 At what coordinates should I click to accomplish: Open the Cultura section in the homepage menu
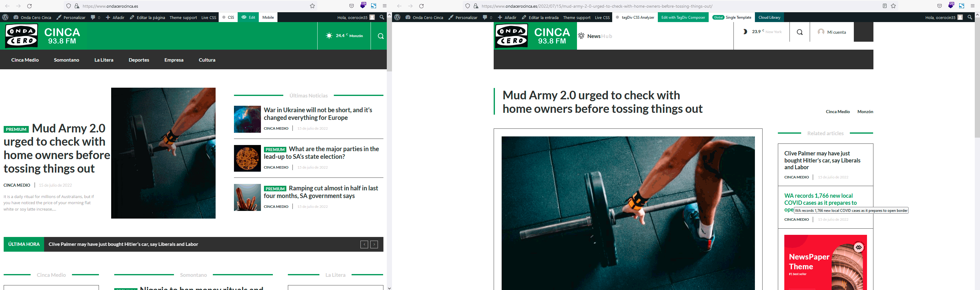(x=207, y=60)
